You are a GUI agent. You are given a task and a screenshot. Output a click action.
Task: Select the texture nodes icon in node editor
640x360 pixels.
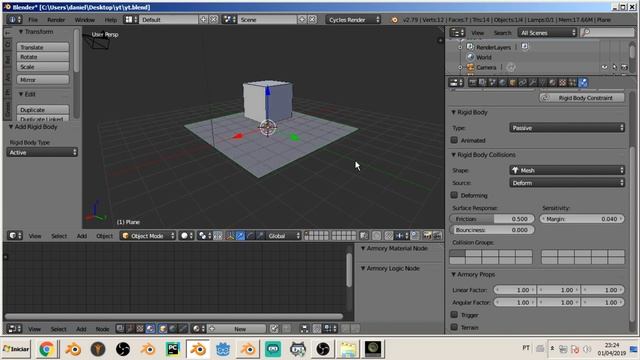(140, 329)
